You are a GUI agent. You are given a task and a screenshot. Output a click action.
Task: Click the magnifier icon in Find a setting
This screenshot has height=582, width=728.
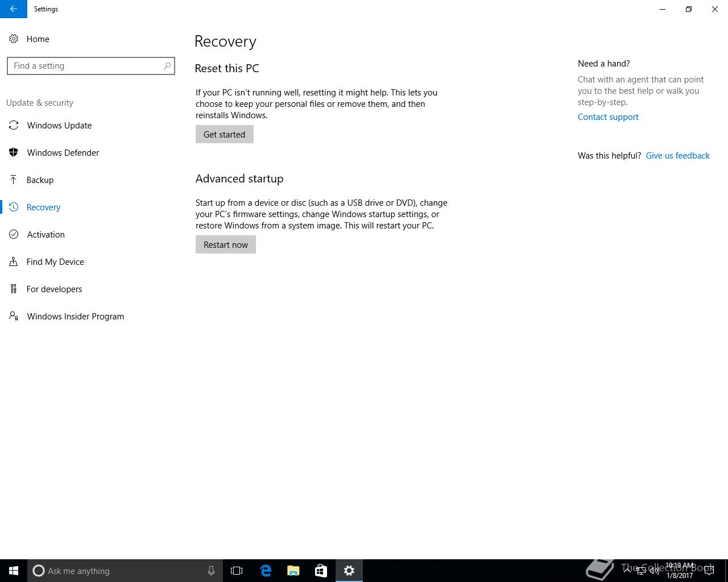[x=167, y=66]
